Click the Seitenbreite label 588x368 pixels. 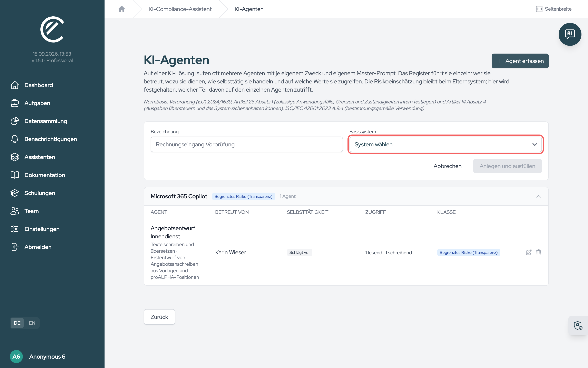558,9
